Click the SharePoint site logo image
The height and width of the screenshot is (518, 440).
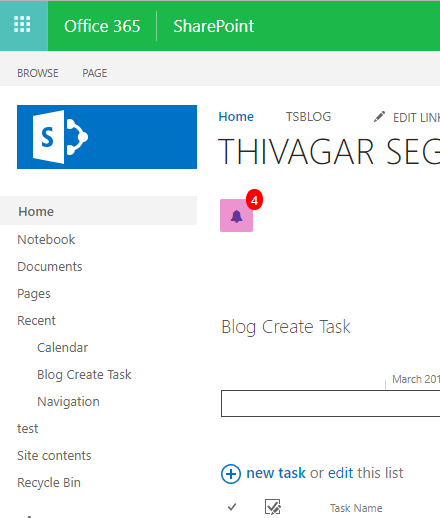107,137
